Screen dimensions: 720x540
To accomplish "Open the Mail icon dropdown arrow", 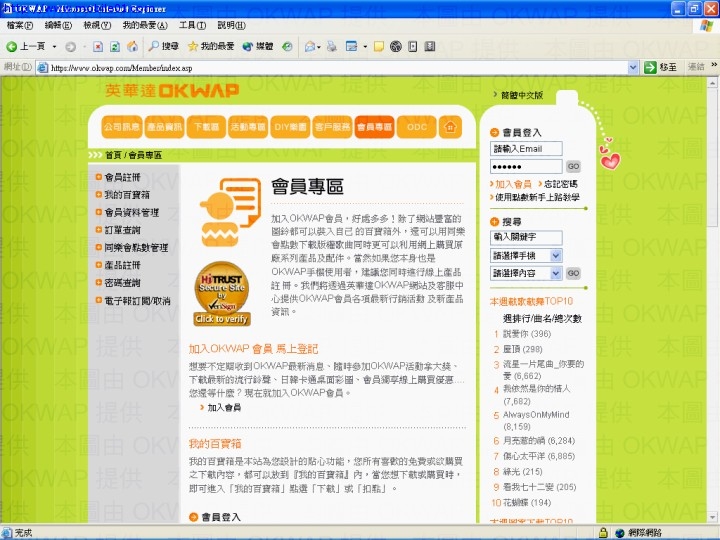I will (x=319, y=47).
